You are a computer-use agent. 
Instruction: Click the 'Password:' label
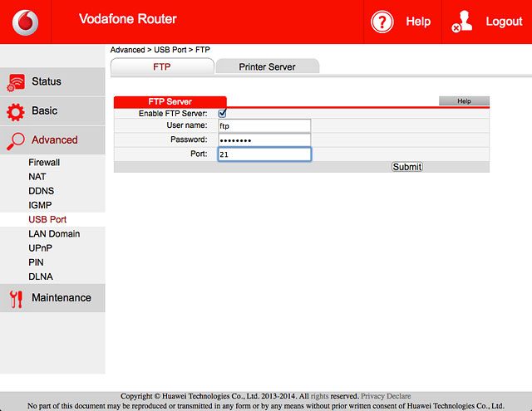(189, 139)
